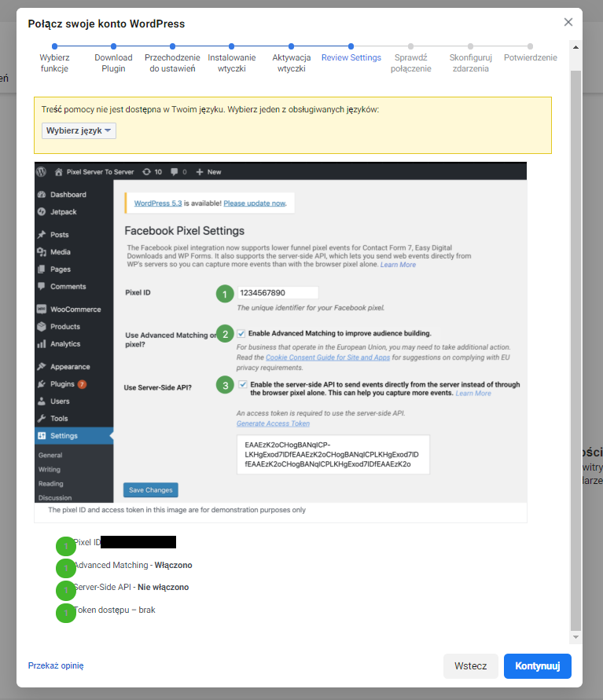Image resolution: width=603 pixels, height=700 pixels.
Task: Click the comments bubble icon showing 0
Action: click(175, 172)
